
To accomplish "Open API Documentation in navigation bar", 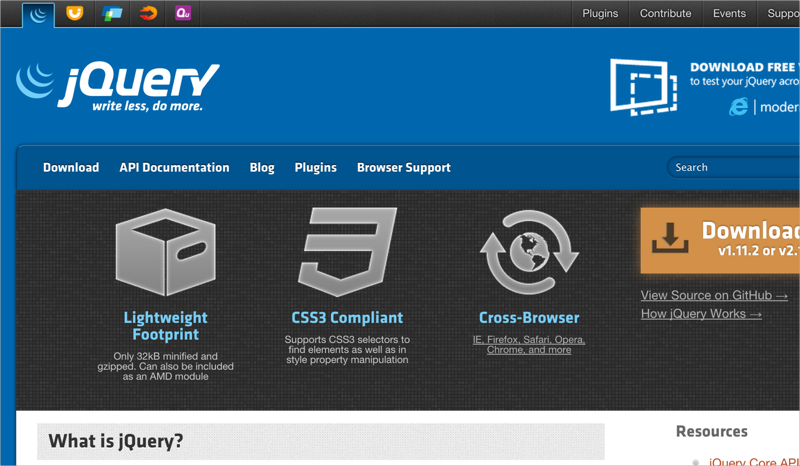I will pyautogui.click(x=174, y=168).
